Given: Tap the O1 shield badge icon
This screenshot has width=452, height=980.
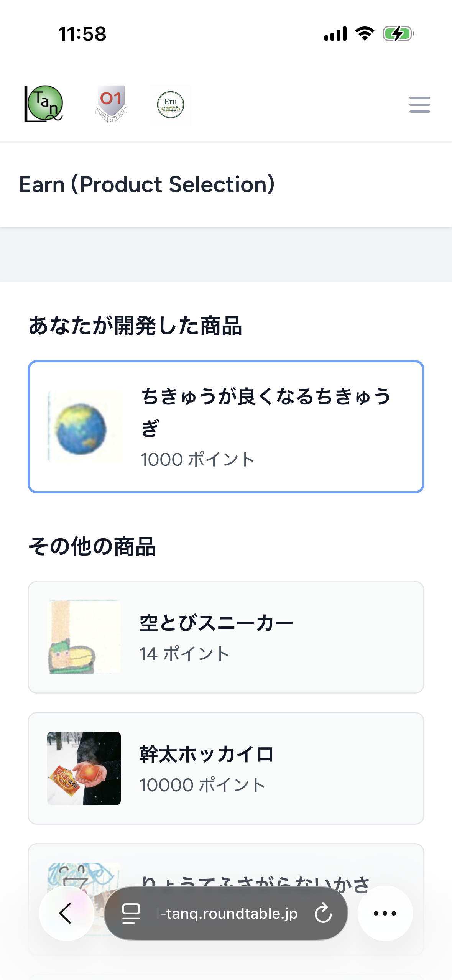Looking at the screenshot, I should pyautogui.click(x=111, y=104).
